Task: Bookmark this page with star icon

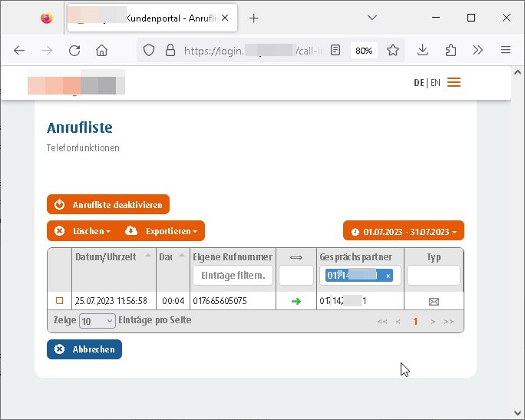Action: tap(393, 51)
